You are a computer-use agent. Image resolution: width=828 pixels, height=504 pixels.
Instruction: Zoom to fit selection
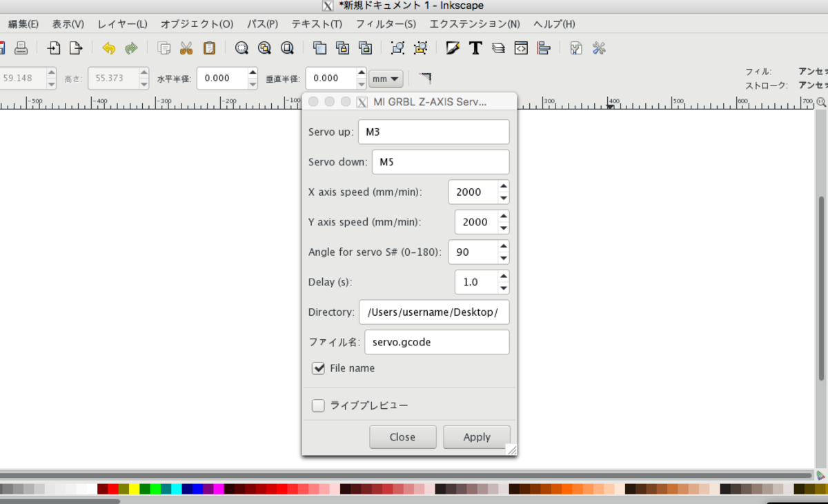click(241, 48)
